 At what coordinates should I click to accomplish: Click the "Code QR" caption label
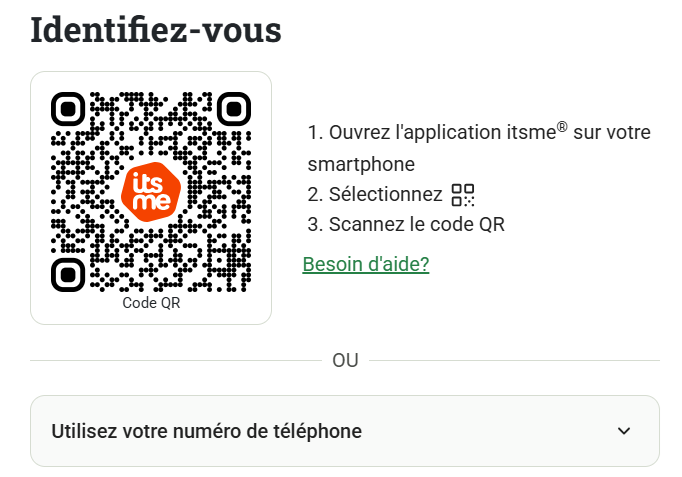(x=151, y=304)
